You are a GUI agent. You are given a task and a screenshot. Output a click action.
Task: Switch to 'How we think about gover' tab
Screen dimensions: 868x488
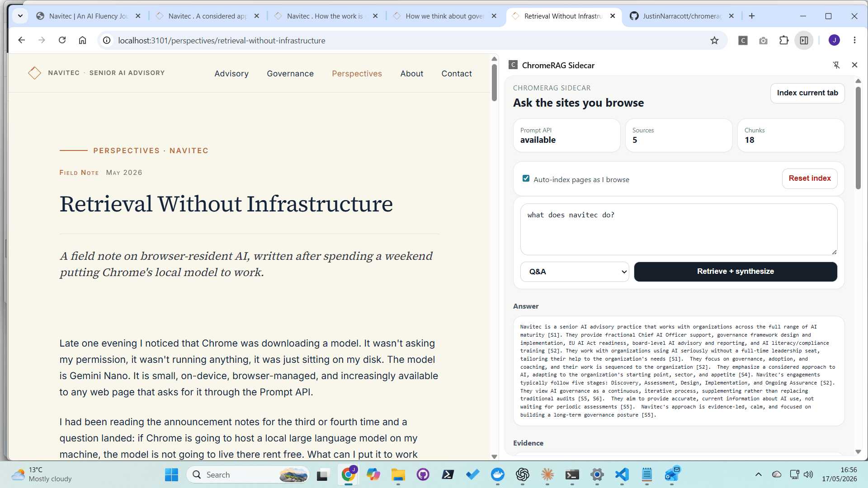[x=445, y=16]
